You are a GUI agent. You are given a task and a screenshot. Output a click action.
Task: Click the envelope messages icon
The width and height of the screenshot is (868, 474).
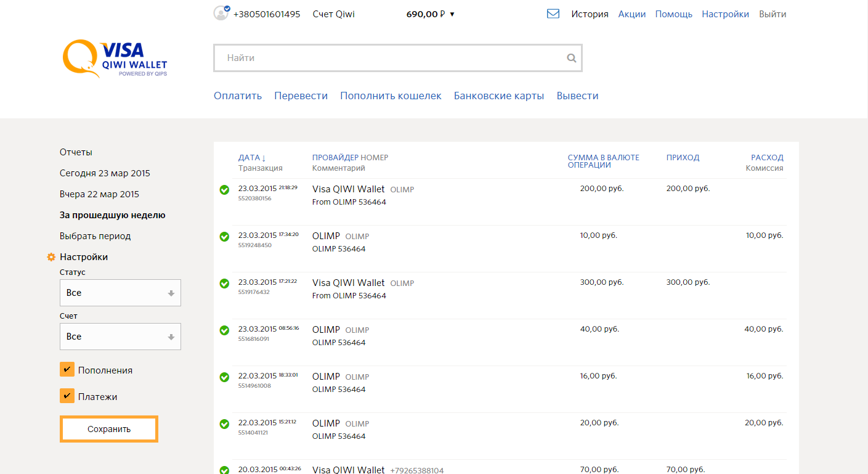(553, 14)
